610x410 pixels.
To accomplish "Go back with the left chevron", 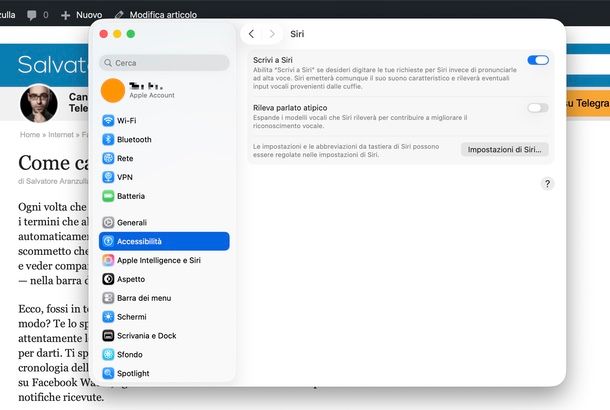I will (251, 34).
